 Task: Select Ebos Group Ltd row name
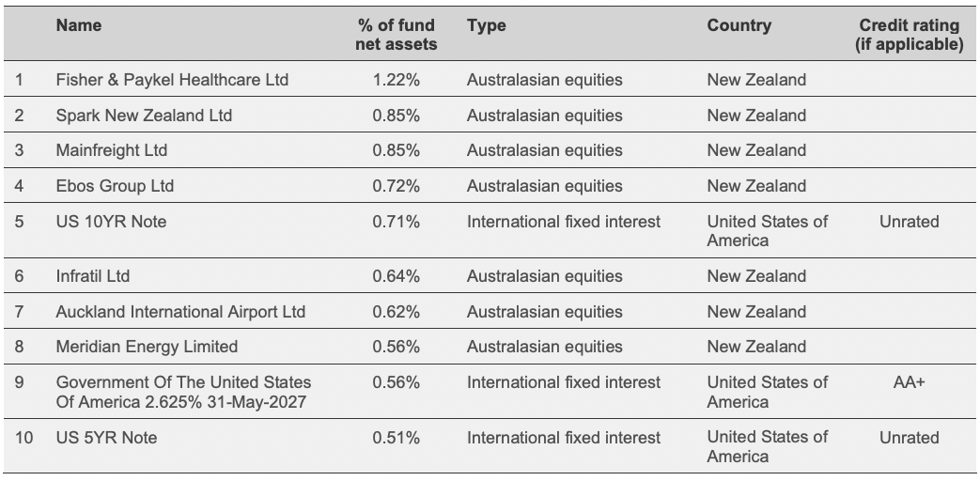(x=115, y=186)
